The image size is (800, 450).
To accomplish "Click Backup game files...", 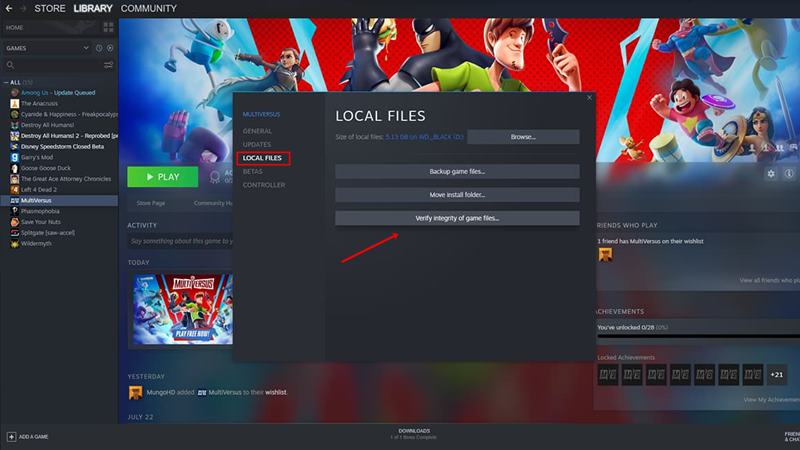I will [457, 171].
